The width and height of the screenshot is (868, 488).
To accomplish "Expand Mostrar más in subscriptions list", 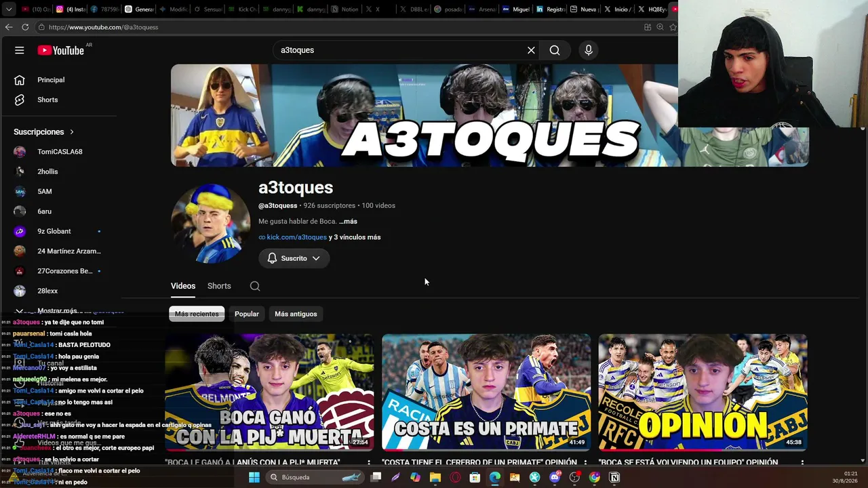I will (58, 310).
